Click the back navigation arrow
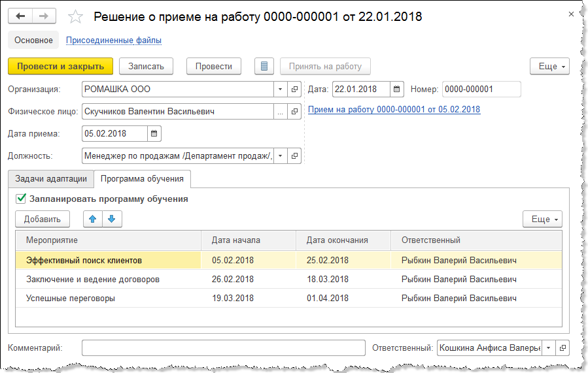The image size is (588, 373). 20,16
